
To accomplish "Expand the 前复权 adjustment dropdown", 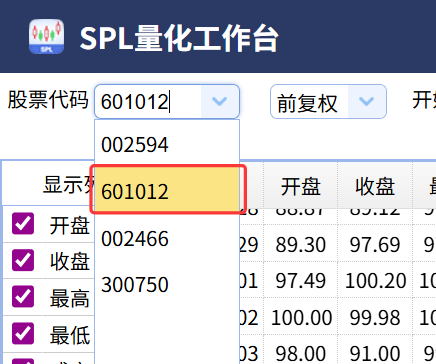I will coord(367,101).
